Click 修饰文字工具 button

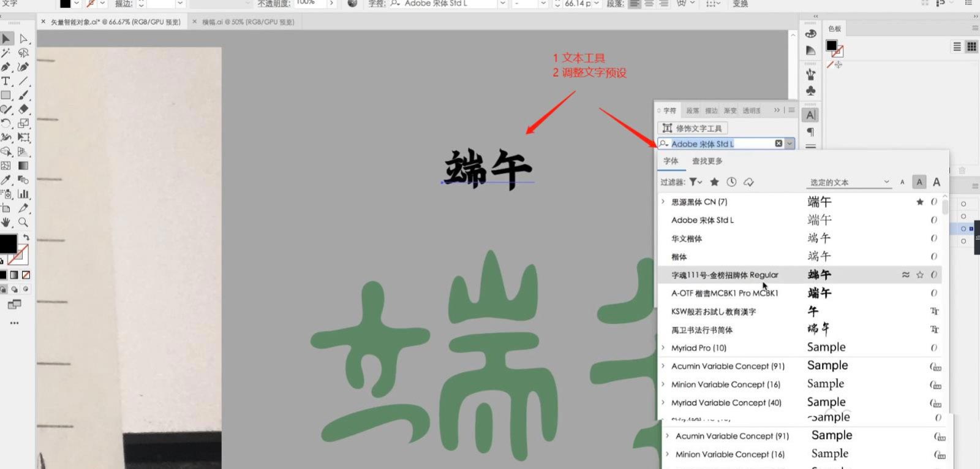(x=692, y=128)
